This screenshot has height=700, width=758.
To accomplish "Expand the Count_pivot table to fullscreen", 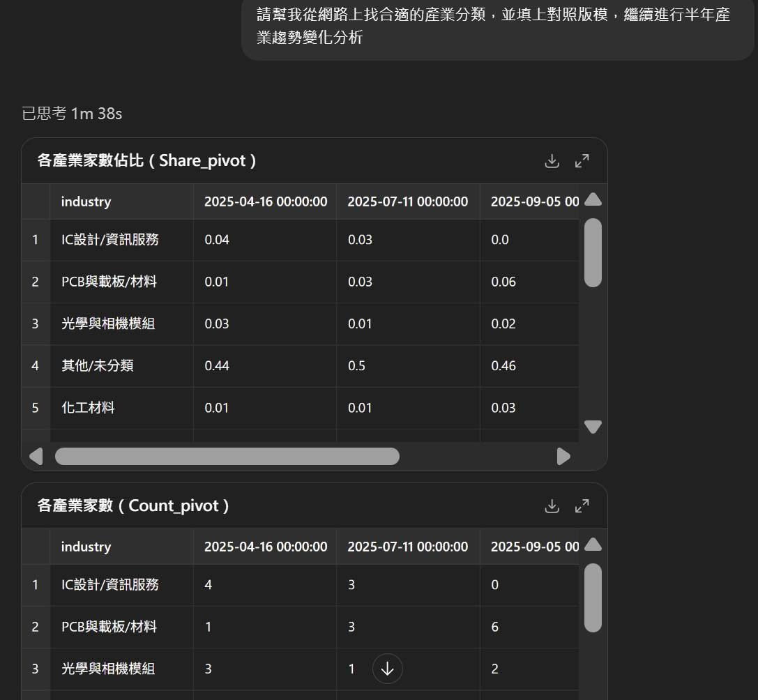I will [582, 505].
